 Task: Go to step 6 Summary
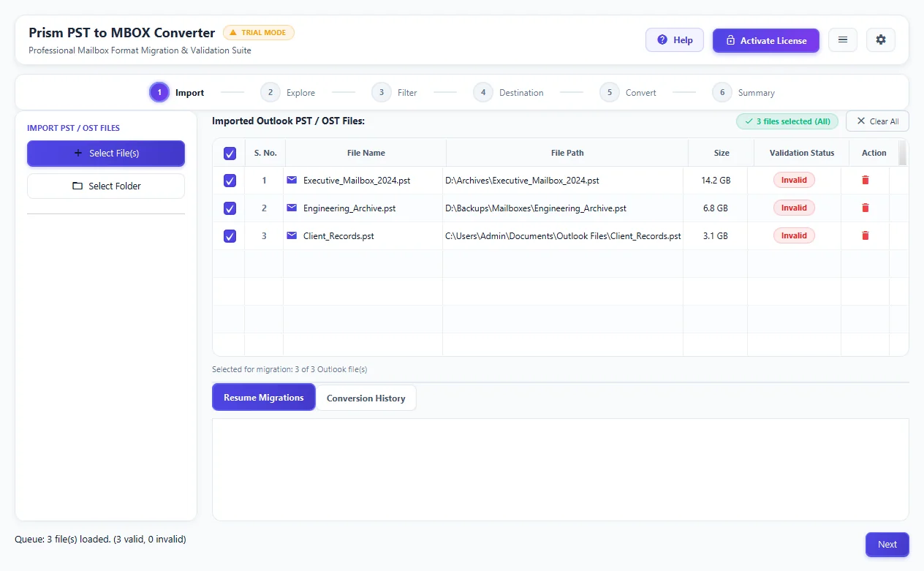click(x=743, y=93)
